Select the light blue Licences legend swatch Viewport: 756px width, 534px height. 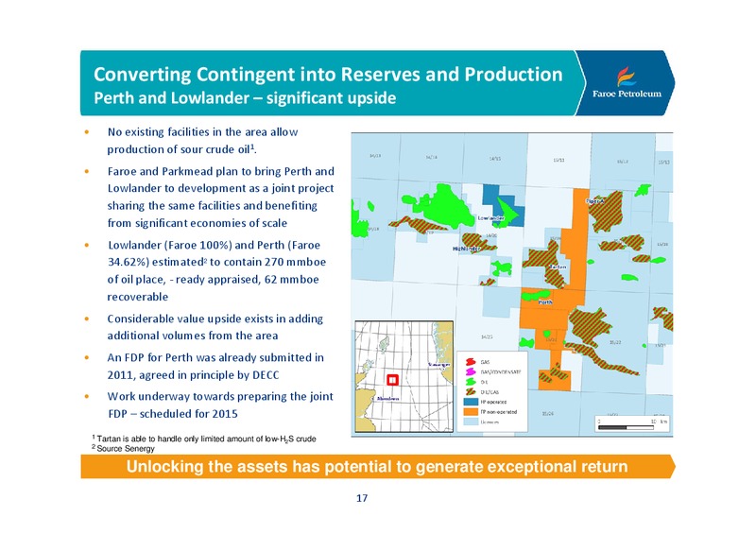point(470,422)
